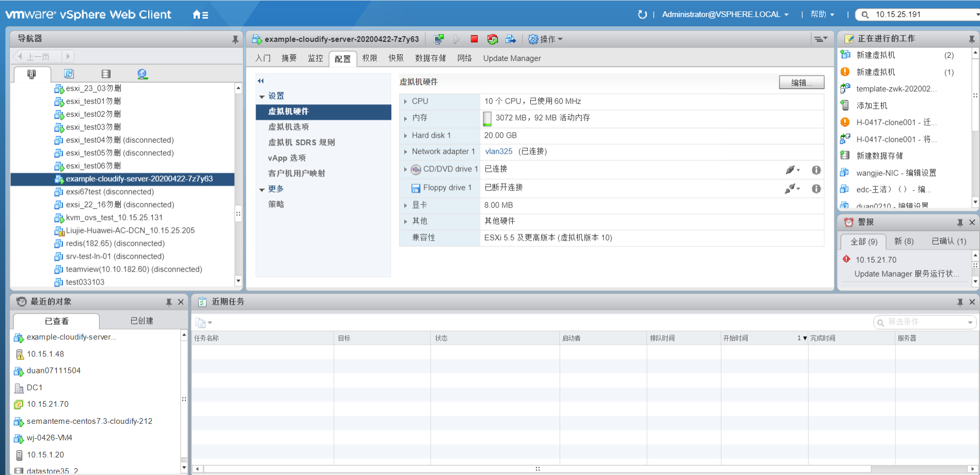Click CD/DVD drive 1 info icon
This screenshot has width=980, height=475.
point(816,170)
